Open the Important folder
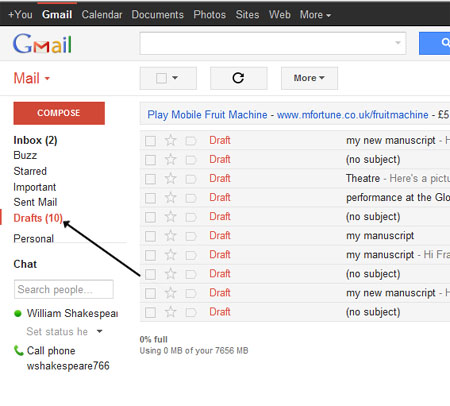Image resolution: width=450 pixels, height=406 pixels. 35,187
